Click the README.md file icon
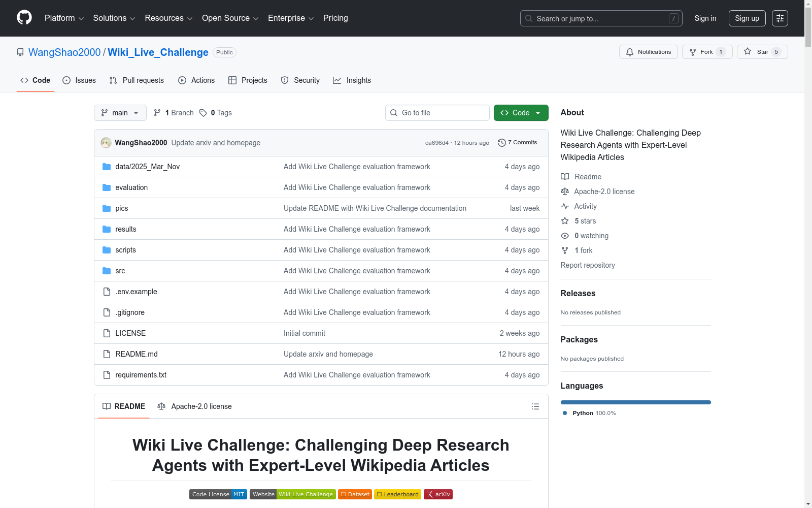This screenshot has width=812, height=508. [107, 354]
